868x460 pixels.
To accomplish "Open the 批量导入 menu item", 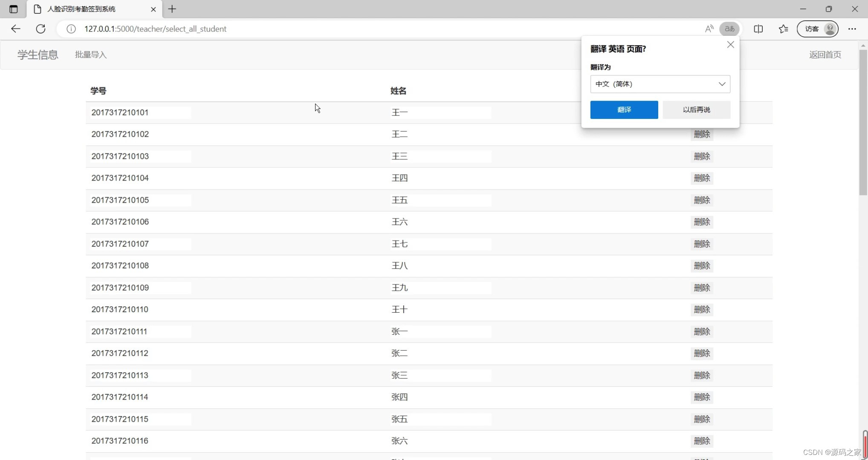I will coord(91,55).
